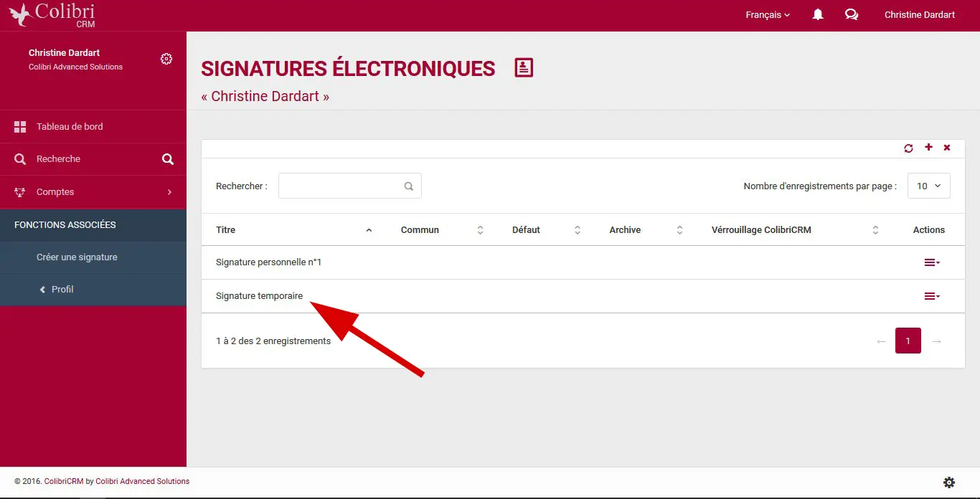Click the Tableau de bord grid icon
This screenshot has height=499, width=980.
20,127
